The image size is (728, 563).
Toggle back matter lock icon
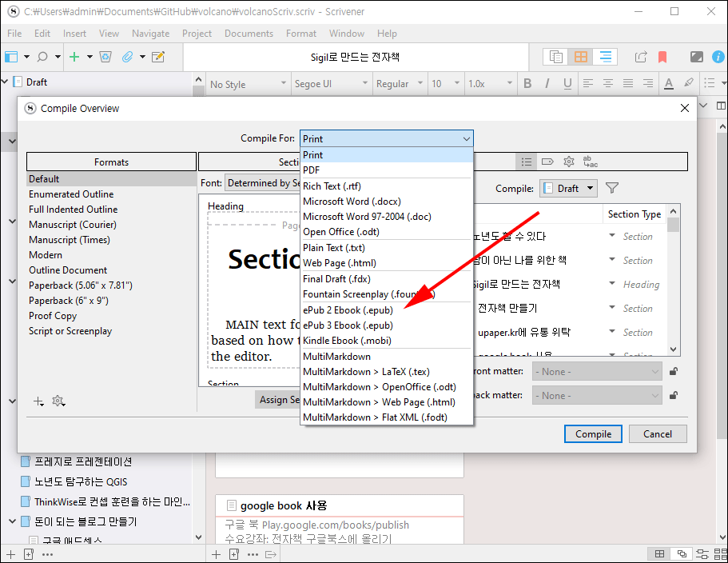673,395
